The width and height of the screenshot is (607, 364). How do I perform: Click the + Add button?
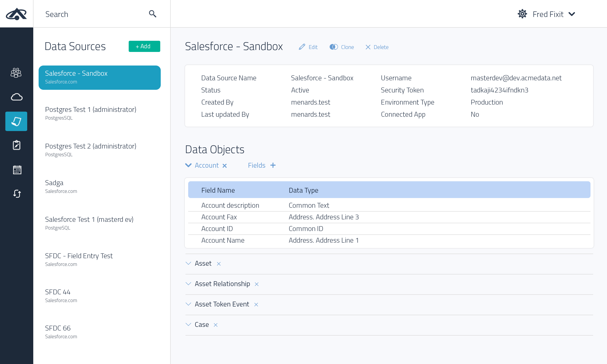pyautogui.click(x=144, y=46)
